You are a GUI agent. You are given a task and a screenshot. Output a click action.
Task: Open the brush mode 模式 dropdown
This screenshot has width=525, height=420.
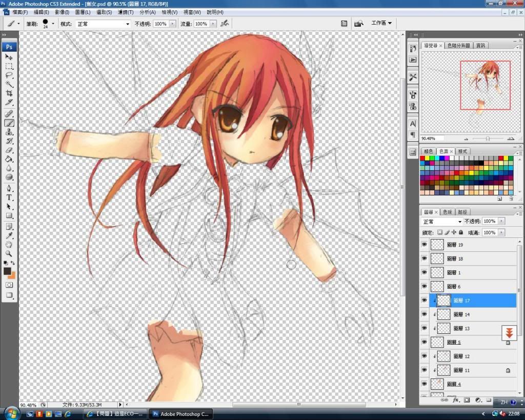[x=103, y=24]
